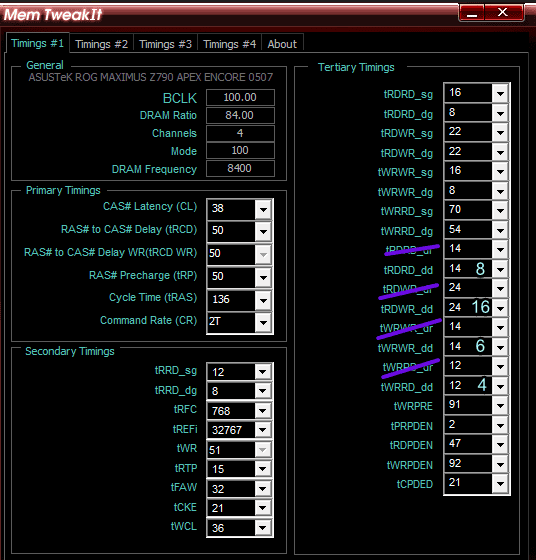Click the BCLK value field
The image size is (536, 560).
pos(240,98)
